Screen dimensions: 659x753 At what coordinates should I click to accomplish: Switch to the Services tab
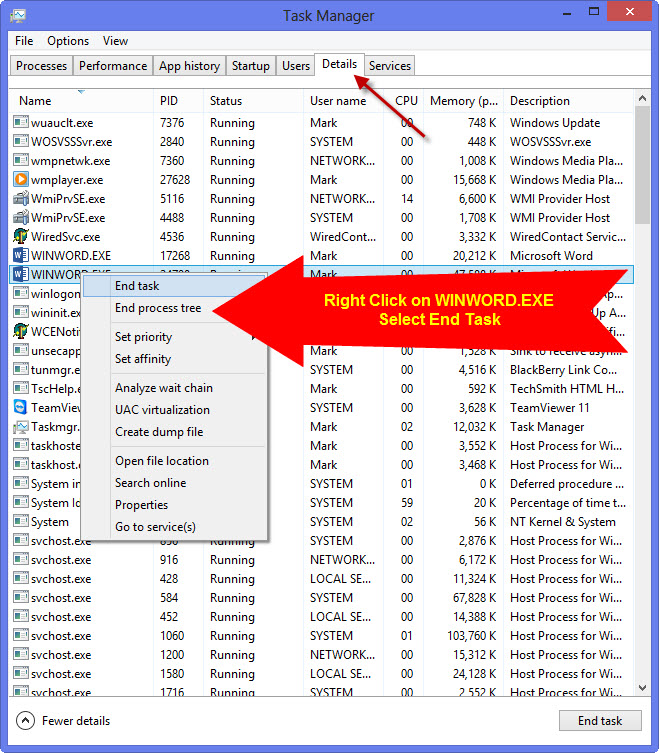click(x=390, y=66)
